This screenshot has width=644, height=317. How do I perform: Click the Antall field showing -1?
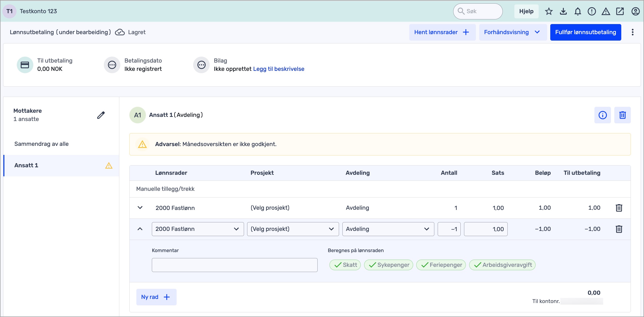(x=449, y=229)
